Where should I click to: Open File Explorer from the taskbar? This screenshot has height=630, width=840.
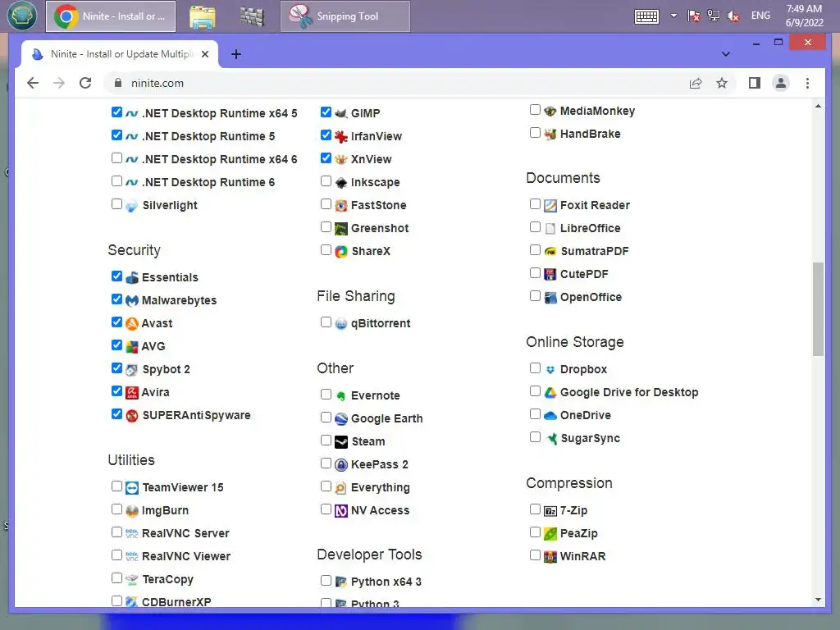(x=203, y=16)
